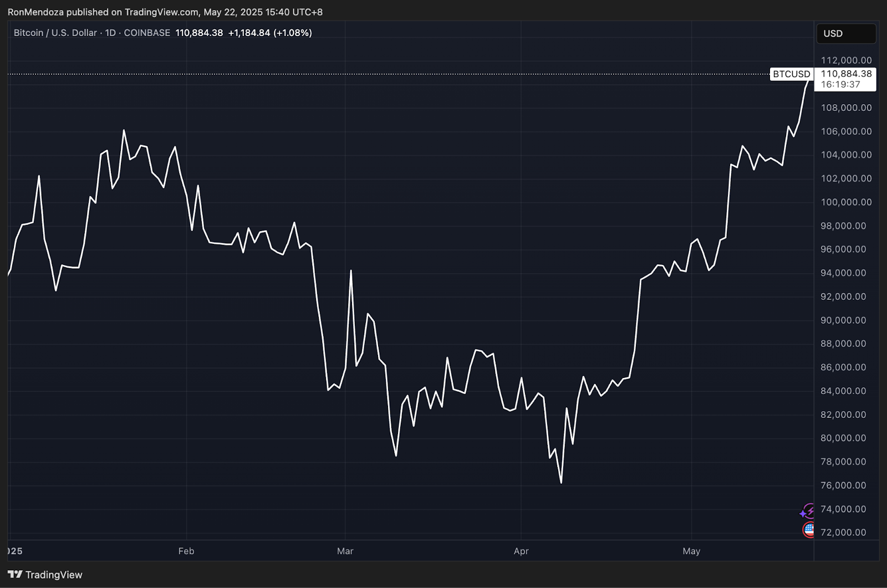Click the 112,000.00 price axis label
The height and width of the screenshot is (588, 887).
pyautogui.click(x=846, y=60)
